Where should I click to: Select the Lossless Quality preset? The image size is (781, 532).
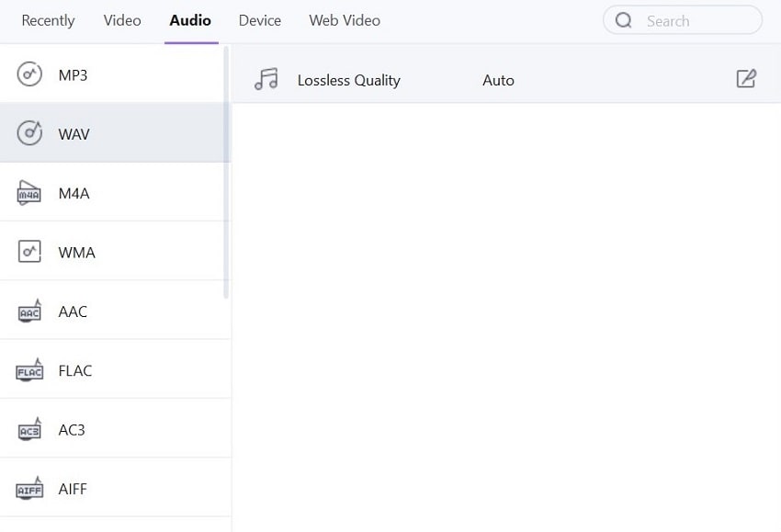(x=349, y=80)
